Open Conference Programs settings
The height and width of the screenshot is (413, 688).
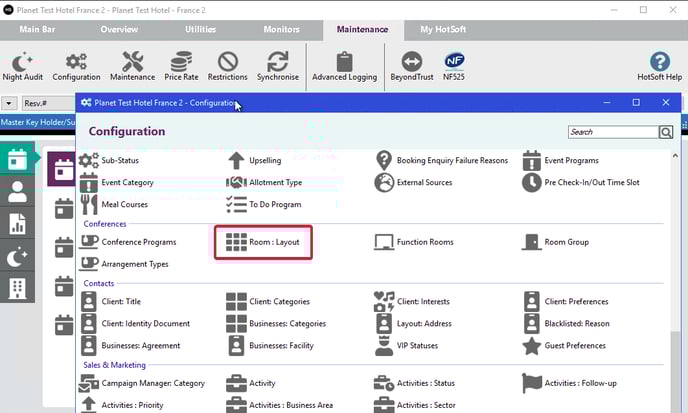[128, 242]
